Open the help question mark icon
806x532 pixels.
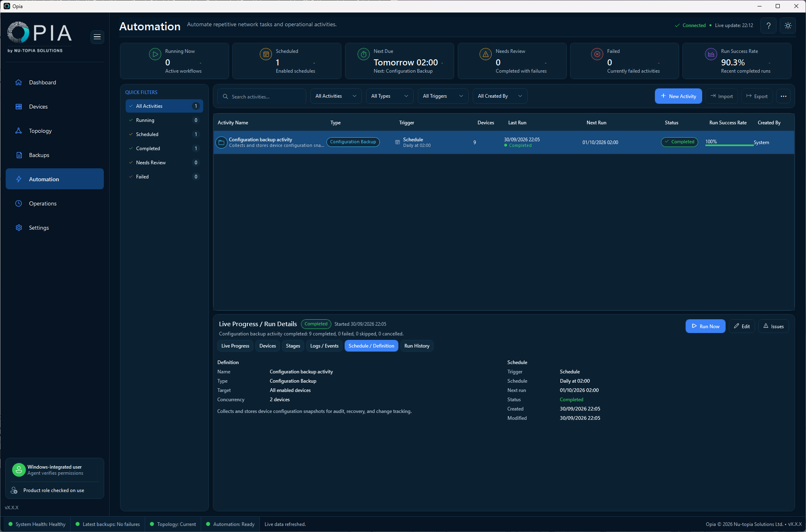pos(768,25)
